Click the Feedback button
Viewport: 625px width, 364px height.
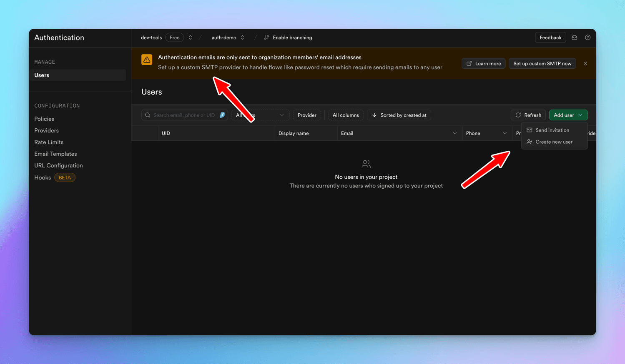tap(550, 37)
